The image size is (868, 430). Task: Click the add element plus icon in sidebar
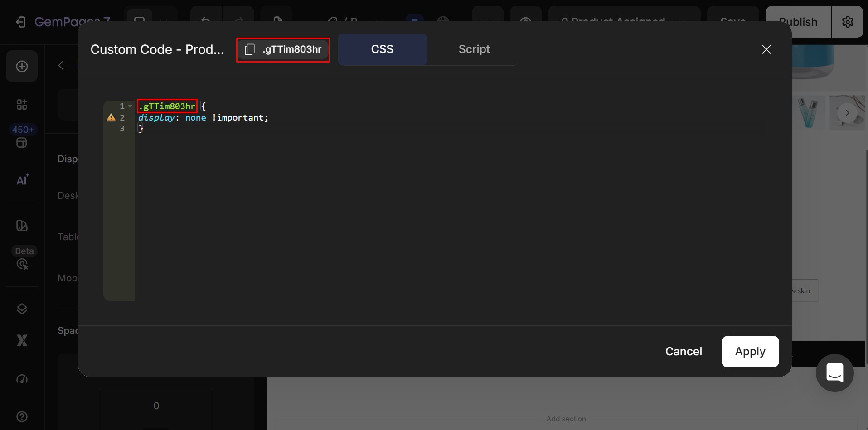click(x=22, y=66)
